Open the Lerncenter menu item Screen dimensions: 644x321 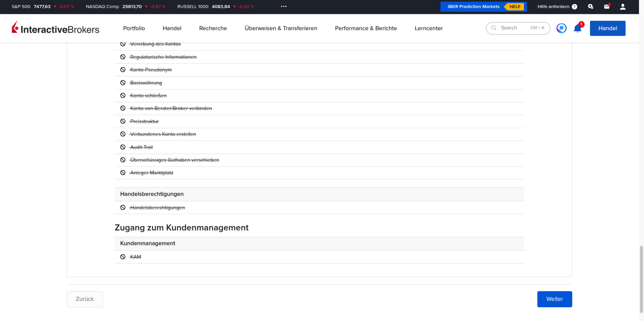(428, 28)
